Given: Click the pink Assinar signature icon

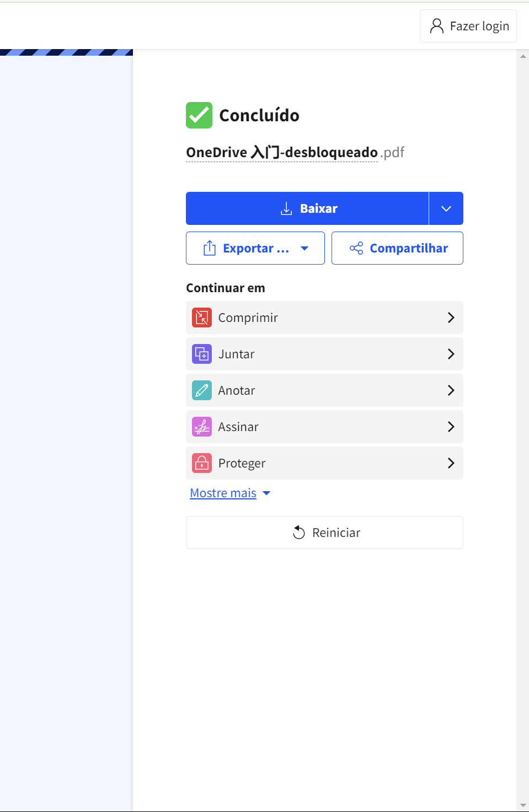Looking at the screenshot, I should coord(202,427).
